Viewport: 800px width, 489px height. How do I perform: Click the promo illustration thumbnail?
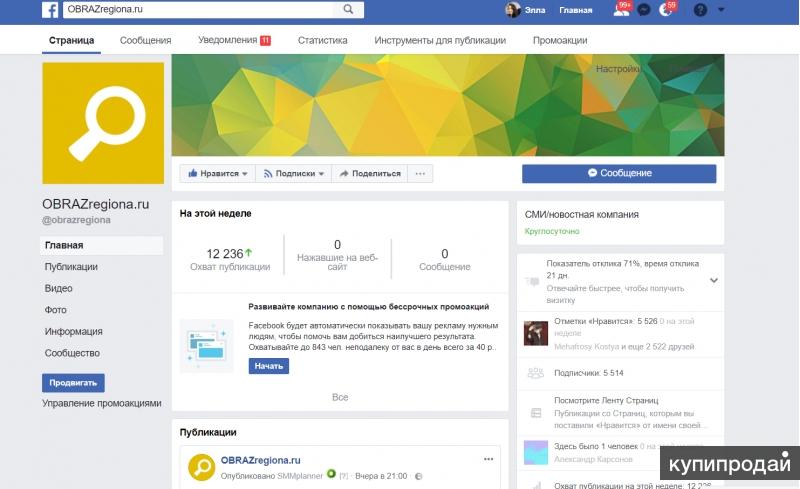207,346
